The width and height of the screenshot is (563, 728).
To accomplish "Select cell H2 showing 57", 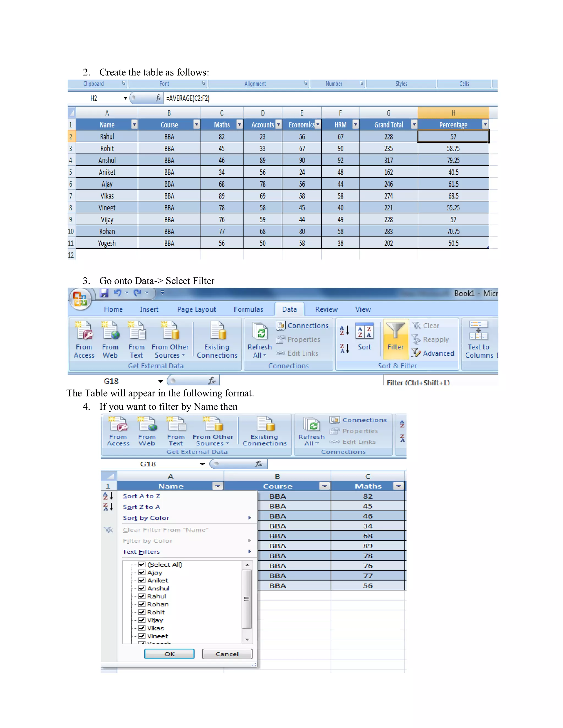I will point(453,137).
